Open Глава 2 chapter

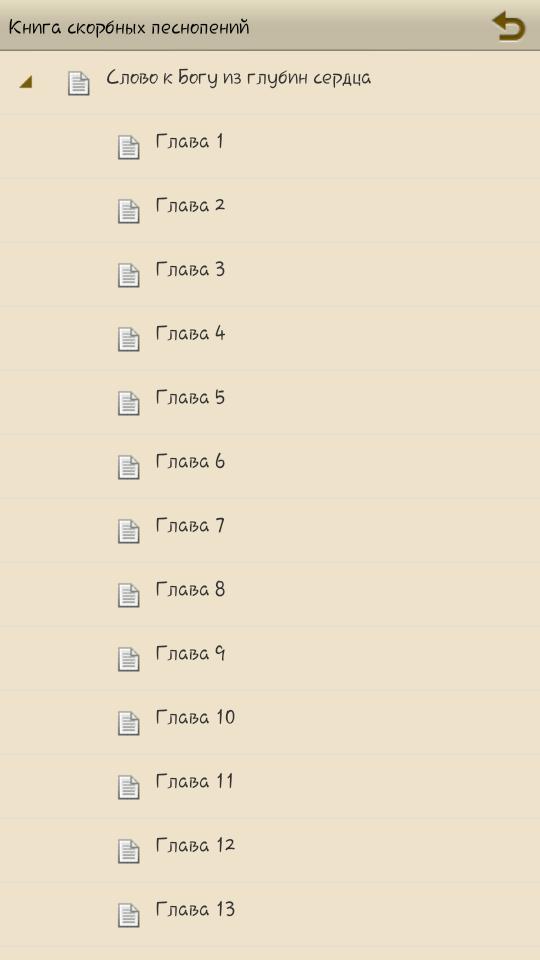click(270, 211)
